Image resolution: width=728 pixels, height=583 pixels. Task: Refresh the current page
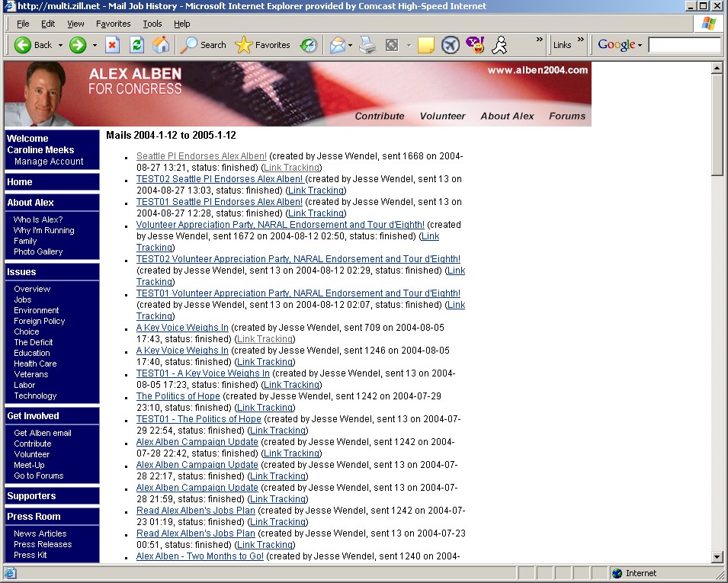(136, 45)
